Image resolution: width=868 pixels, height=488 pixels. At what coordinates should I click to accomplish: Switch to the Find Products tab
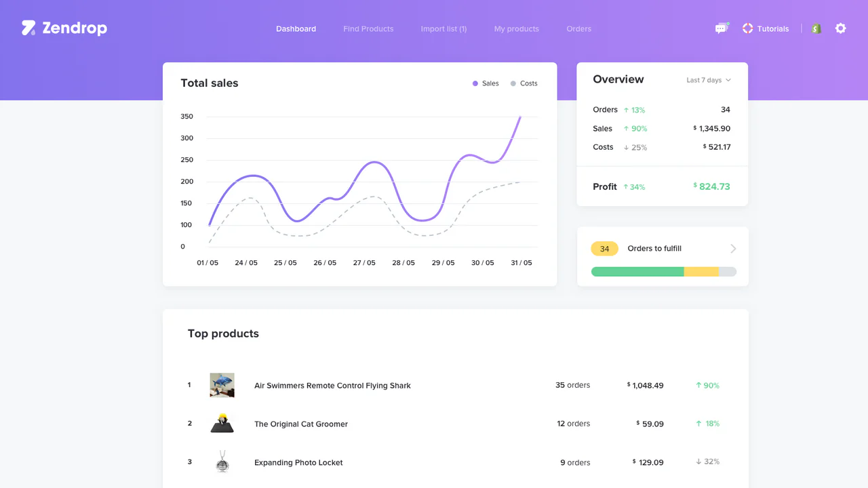click(368, 29)
